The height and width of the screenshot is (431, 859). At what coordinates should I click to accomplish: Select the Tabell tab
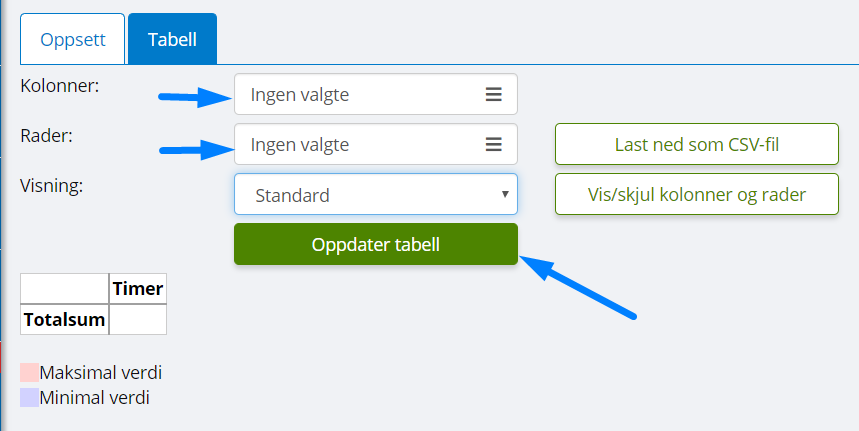(x=173, y=39)
